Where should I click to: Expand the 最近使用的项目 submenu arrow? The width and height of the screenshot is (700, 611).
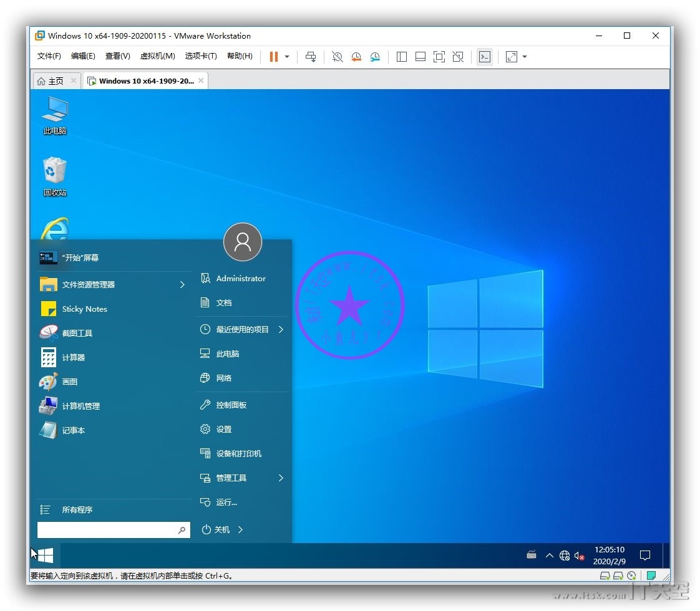coord(281,330)
